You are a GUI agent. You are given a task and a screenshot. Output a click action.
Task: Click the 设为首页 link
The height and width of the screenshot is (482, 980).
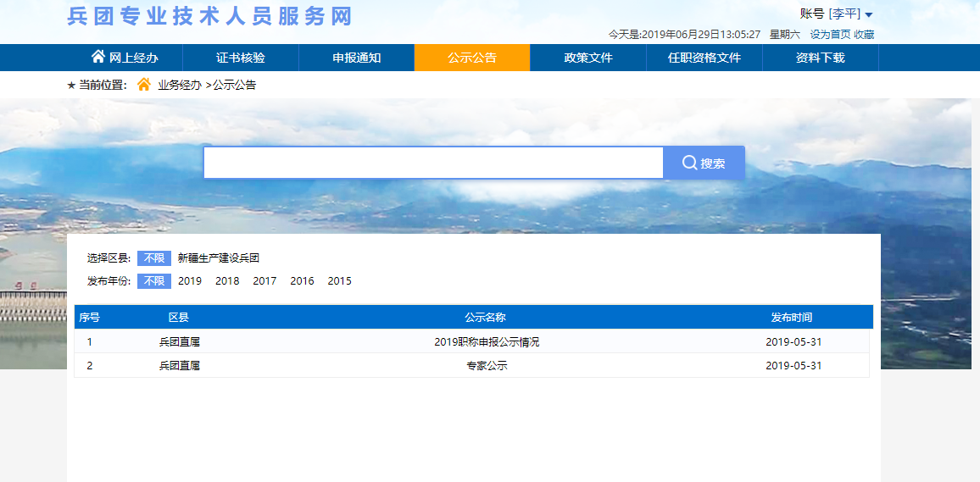click(830, 35)
